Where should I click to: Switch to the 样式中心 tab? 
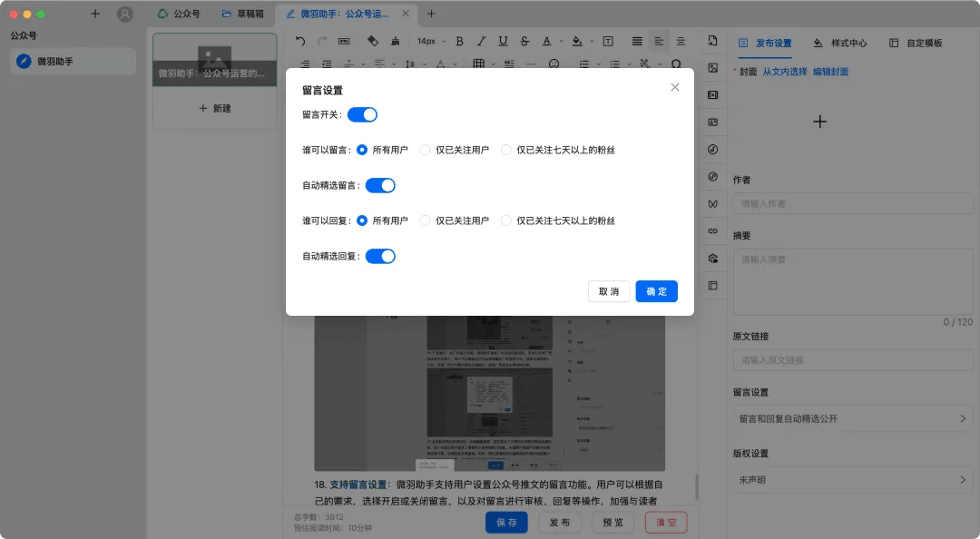pos(839,43)
